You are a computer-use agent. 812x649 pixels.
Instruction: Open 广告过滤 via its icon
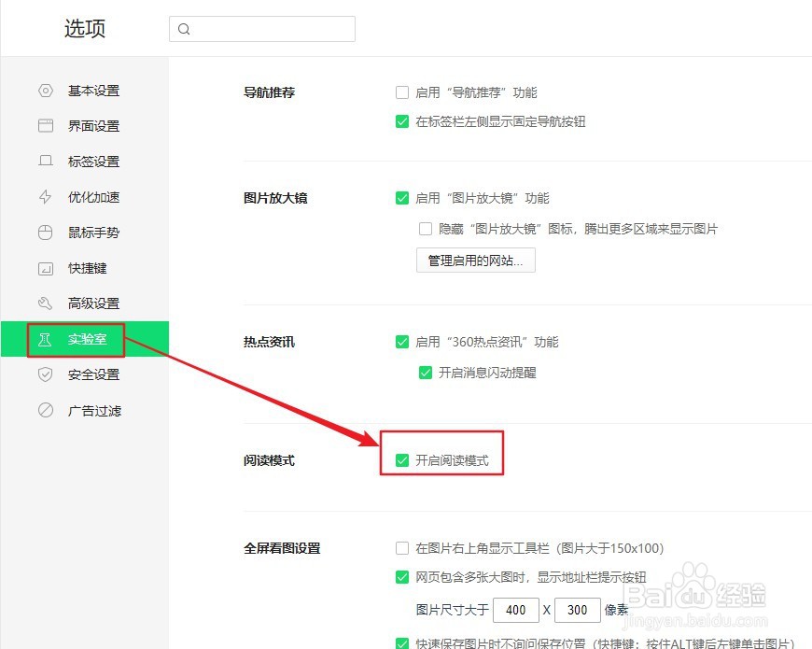(x=45, y=410)
